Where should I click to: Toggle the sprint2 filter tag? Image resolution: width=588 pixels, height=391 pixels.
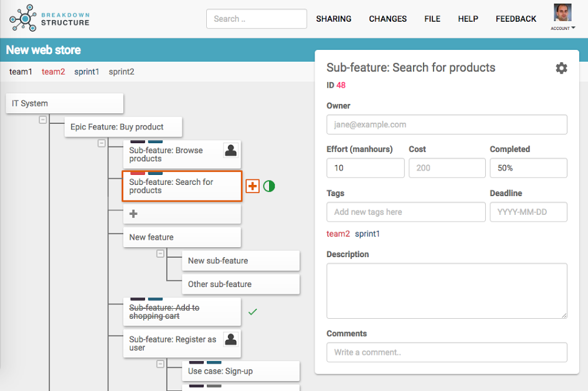click(x=121, y=72)
